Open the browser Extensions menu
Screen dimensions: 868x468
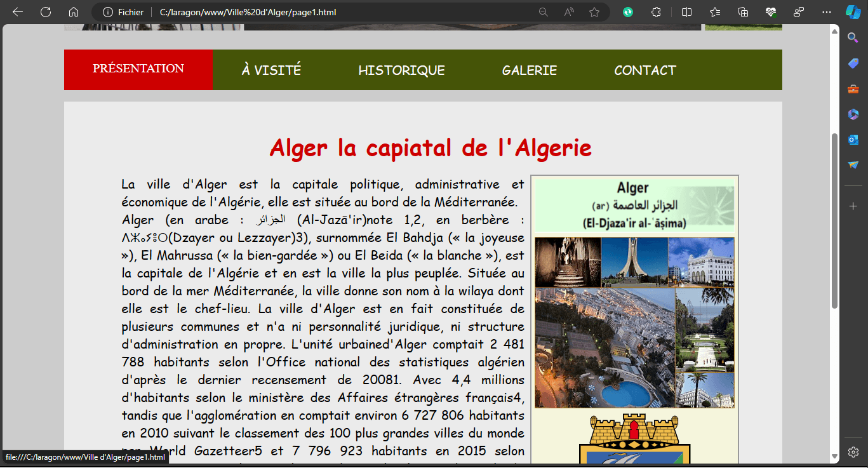[657, 12]
